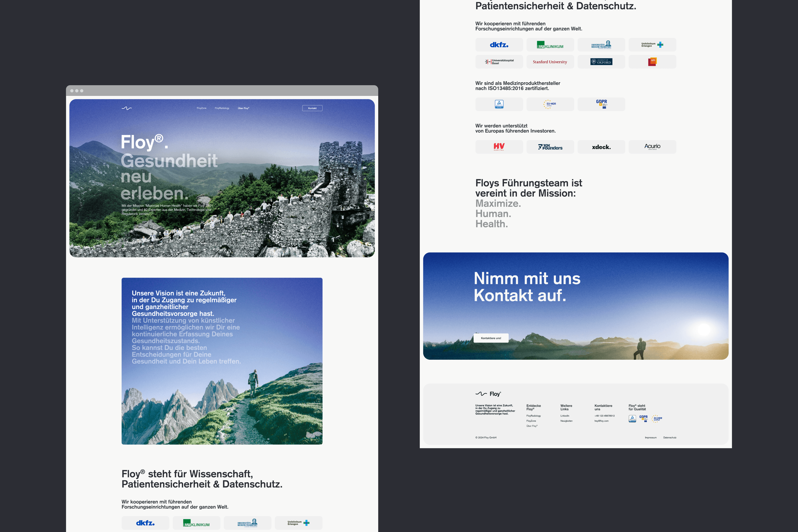
Task: Click the 10x Founders investor logo
Action: click(550, 147)
